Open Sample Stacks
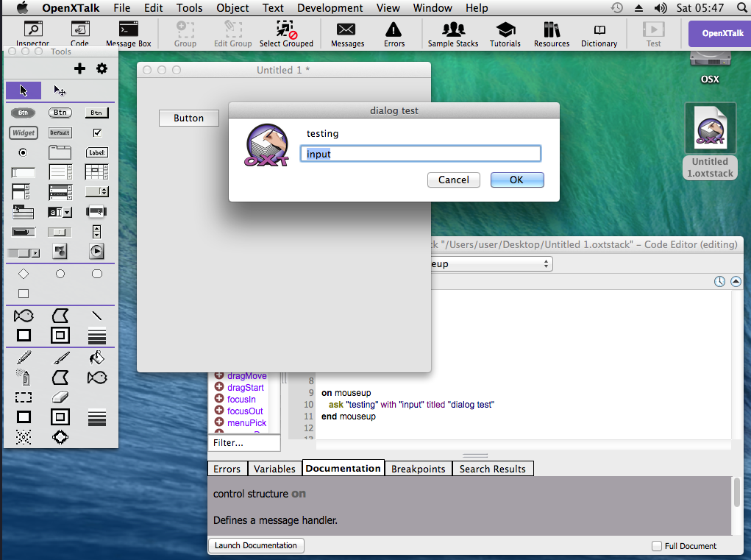The image size is (751, 560). [453, 34]
